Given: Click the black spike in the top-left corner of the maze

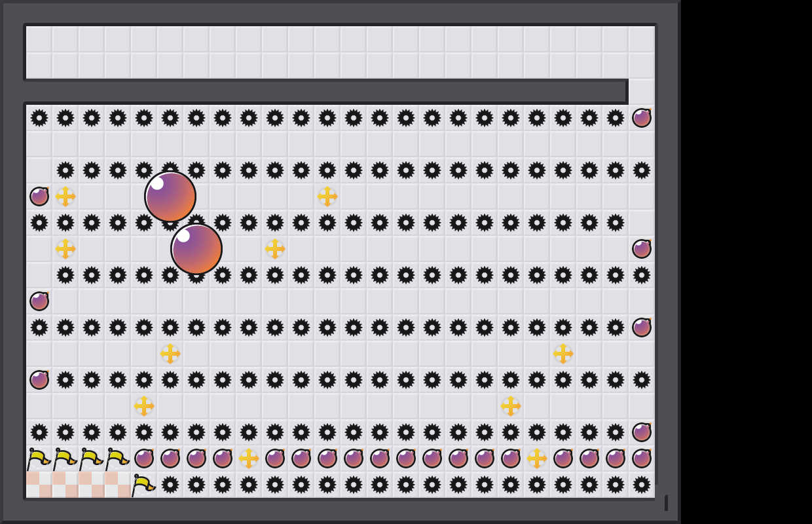Looking at the screenshot, I should pos(39,118).
